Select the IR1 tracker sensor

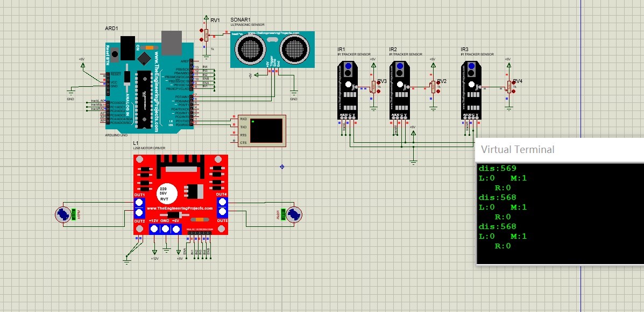tap(348, 90)
